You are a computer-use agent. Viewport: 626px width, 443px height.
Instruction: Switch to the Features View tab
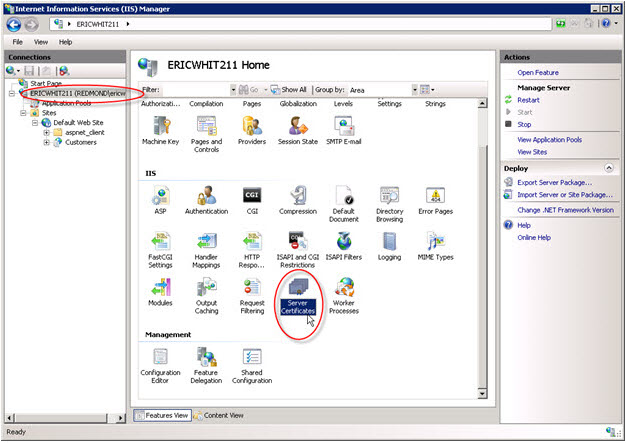click(x=162, y=415)
